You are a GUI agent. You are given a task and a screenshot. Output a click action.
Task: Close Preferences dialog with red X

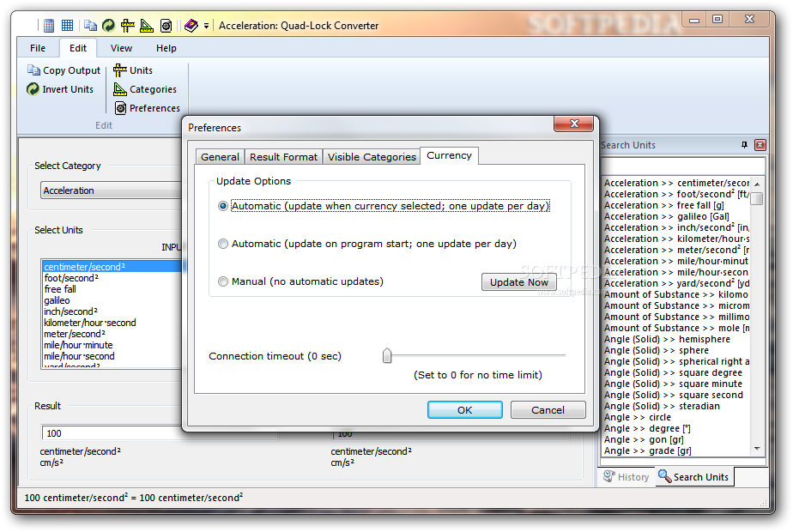574,124
